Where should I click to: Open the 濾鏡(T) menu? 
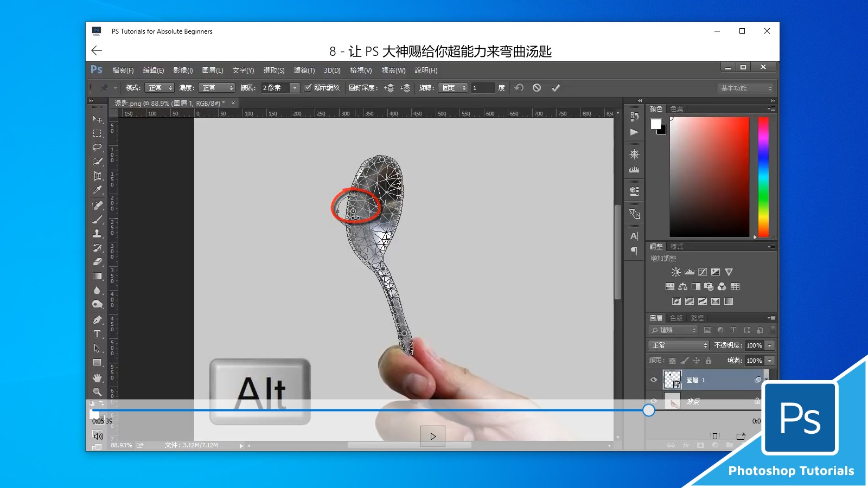[304, 70]
